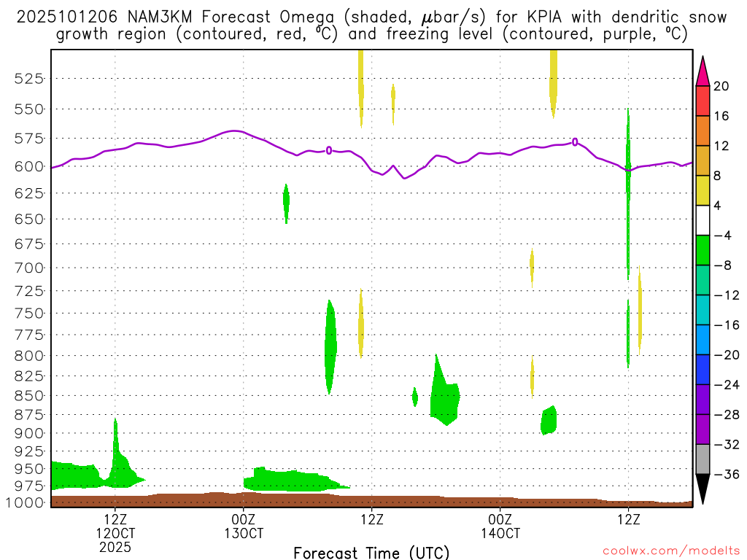Click the green -4 to -8 colorbar swatch
The image size is (747, 560).
pos(703,250)
